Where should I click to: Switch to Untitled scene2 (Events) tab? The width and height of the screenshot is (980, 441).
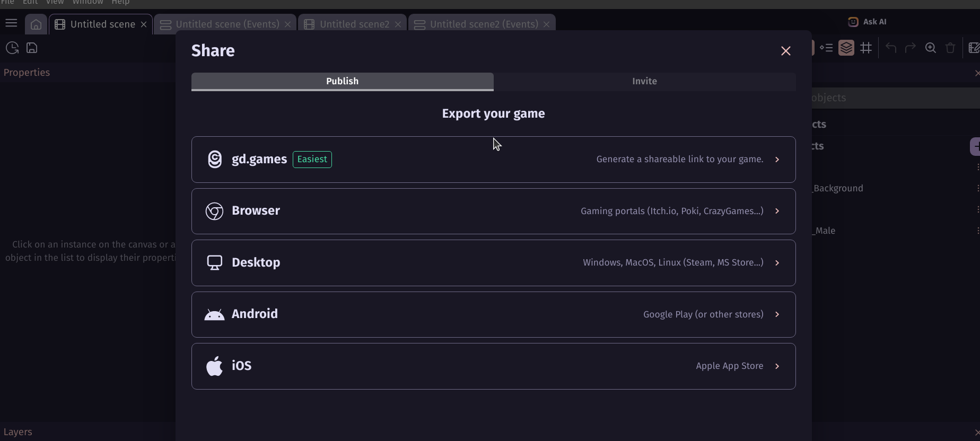(484, 24)
